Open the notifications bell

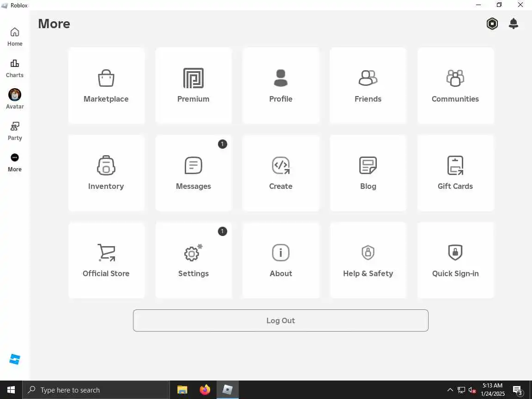(514, 24)
